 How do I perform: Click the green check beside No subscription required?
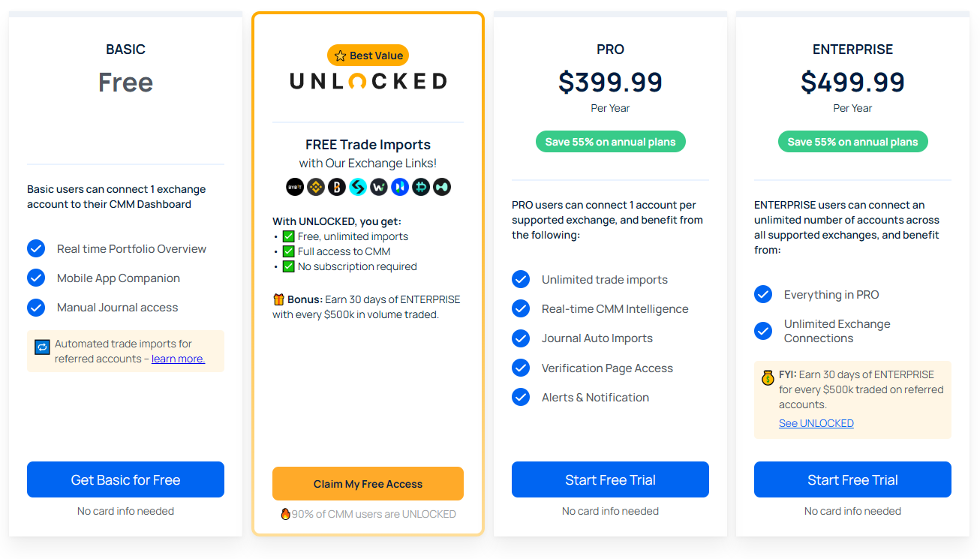point(288,266)
